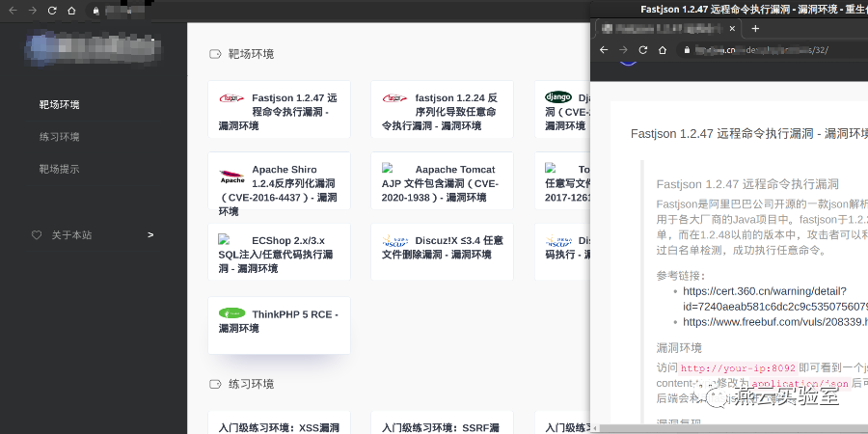Open ECShop 2.x/3.x SQL注入 card
The width and height of the screenshot is (868, 434).
(x=279, y=252)
